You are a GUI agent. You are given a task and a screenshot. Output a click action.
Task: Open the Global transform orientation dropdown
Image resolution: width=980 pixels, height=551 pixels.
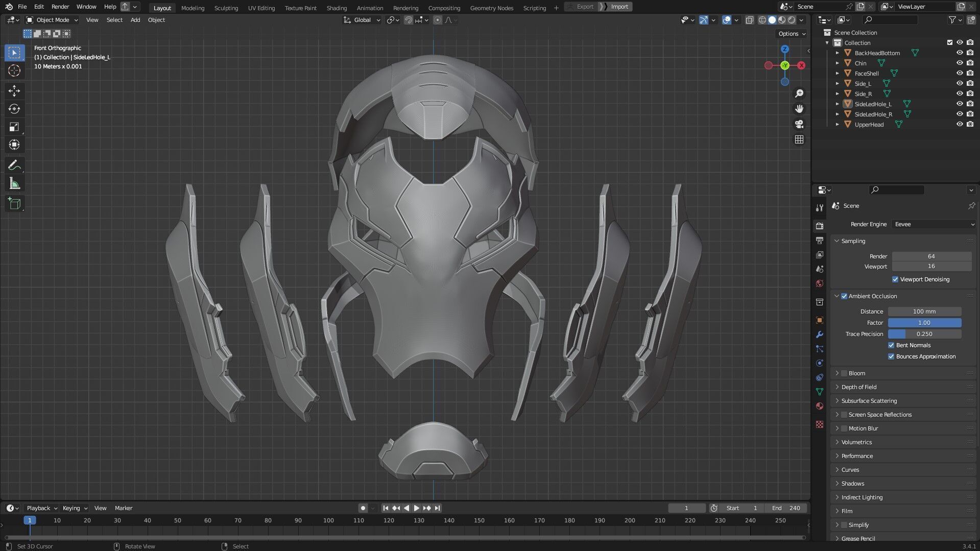point(362,20)
